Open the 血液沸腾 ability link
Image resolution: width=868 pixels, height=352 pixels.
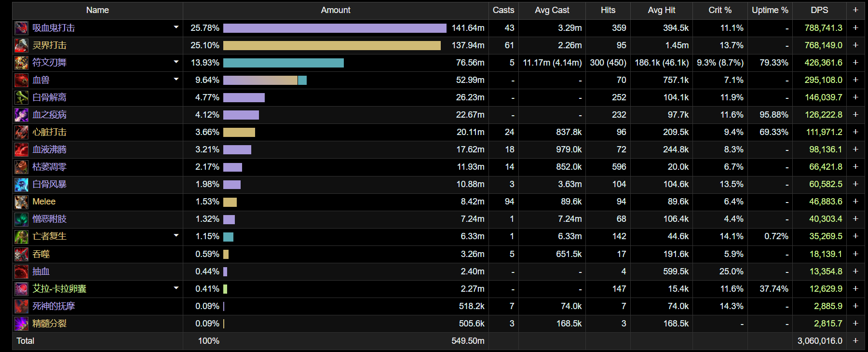click(50, 149)
